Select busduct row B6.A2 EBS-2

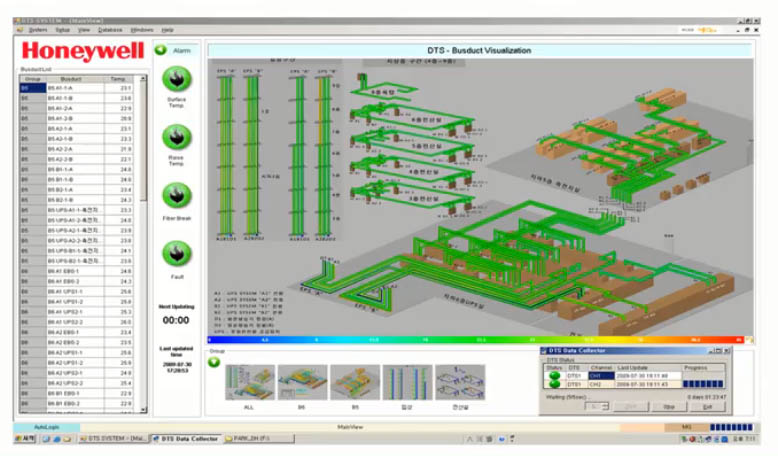[76, 342]
